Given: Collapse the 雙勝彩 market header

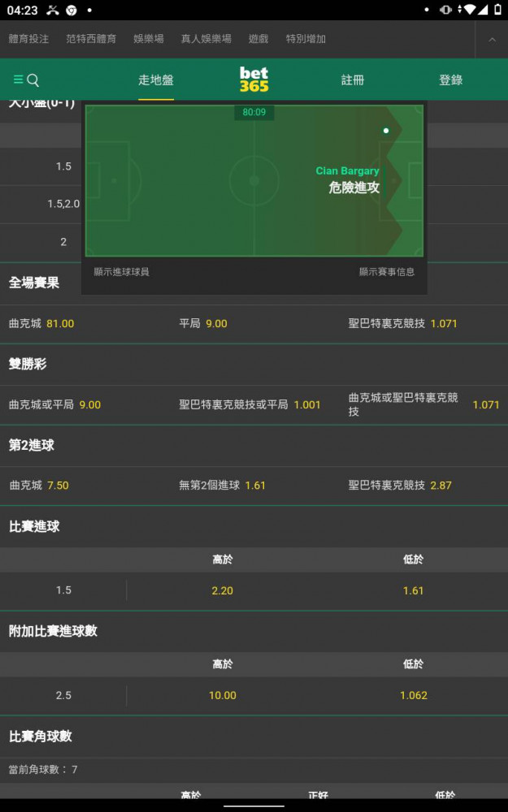Looking at the screenshot, I should tap(254, 364).
